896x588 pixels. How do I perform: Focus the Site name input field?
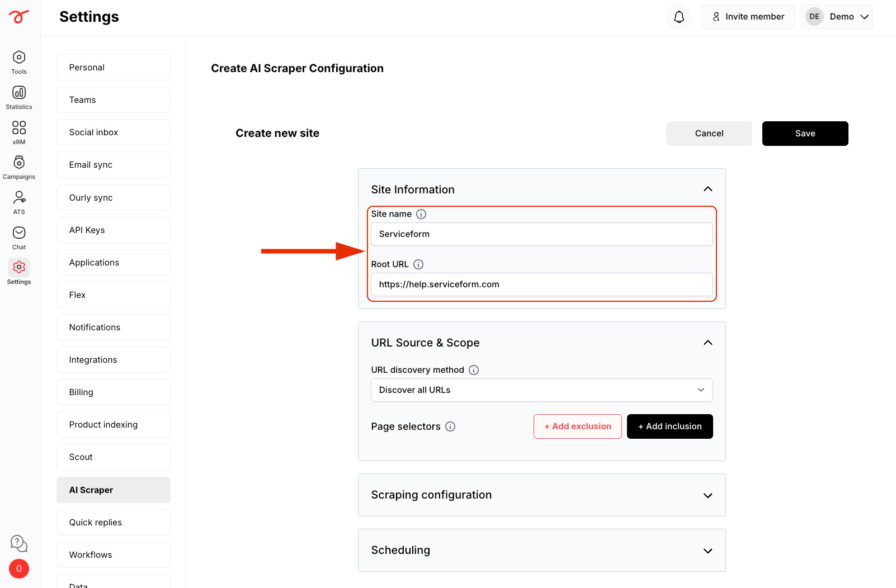542,234
